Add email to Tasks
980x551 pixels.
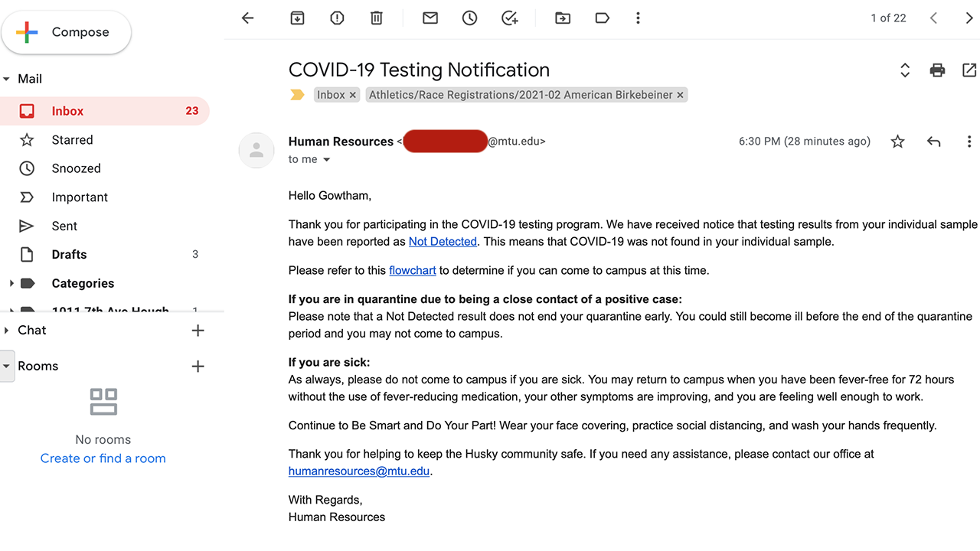[510, 18]
